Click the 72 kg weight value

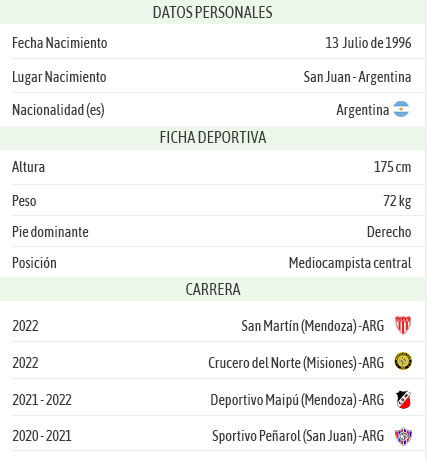click(x=397, y=201)
